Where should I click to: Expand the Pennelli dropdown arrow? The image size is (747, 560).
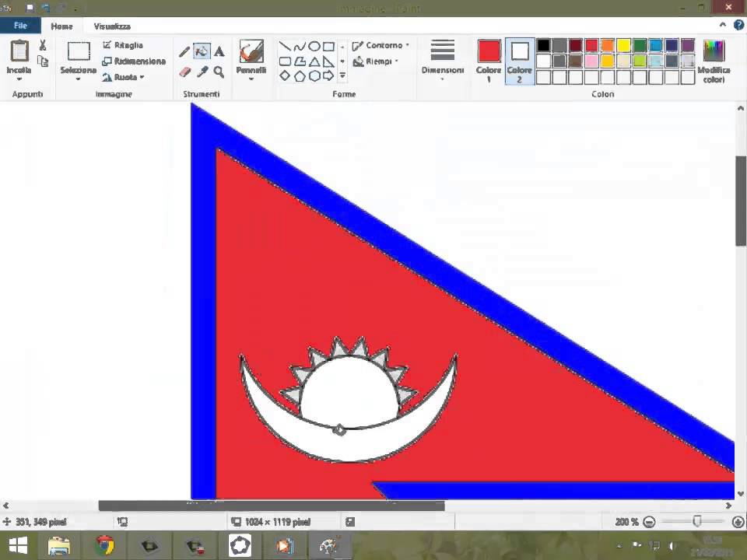click(x=251, y=79)
